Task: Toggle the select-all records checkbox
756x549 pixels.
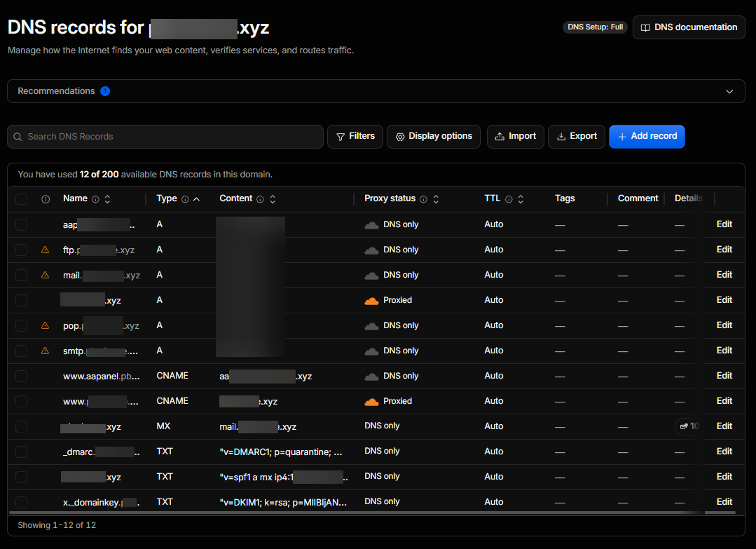Action: [x=21, y=198]
